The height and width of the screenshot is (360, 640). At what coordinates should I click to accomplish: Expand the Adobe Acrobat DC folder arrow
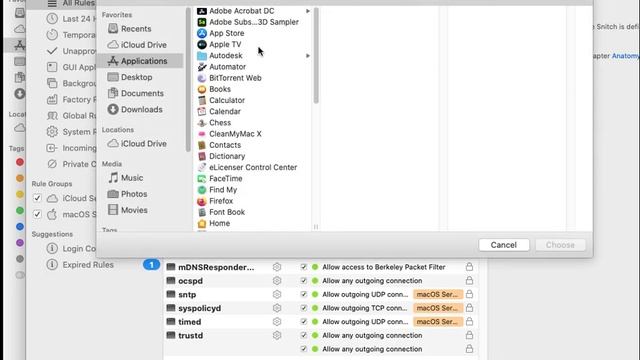click(308, 11)
